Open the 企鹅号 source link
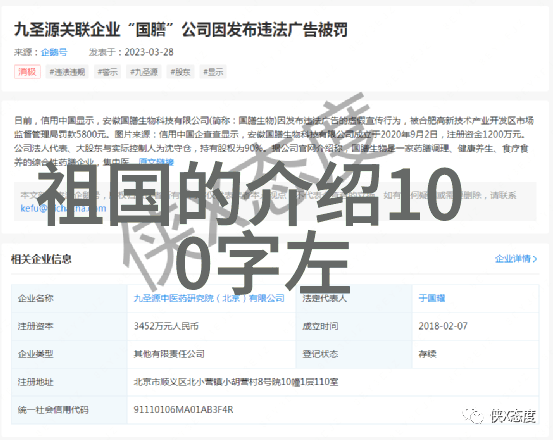The width and height of the screenshot is (553, 440). pyautogui.click(x=54, y=52)
